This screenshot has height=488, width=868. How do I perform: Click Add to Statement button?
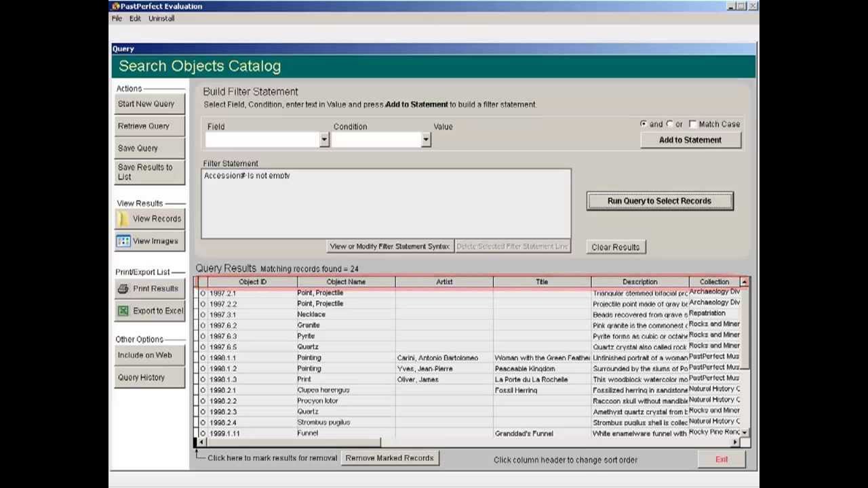690,140
